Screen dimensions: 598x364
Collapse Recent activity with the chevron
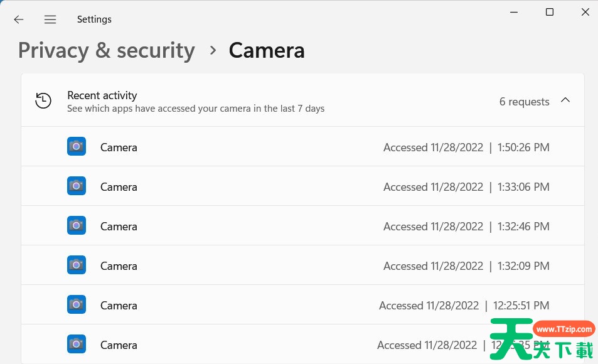[565, 100]
